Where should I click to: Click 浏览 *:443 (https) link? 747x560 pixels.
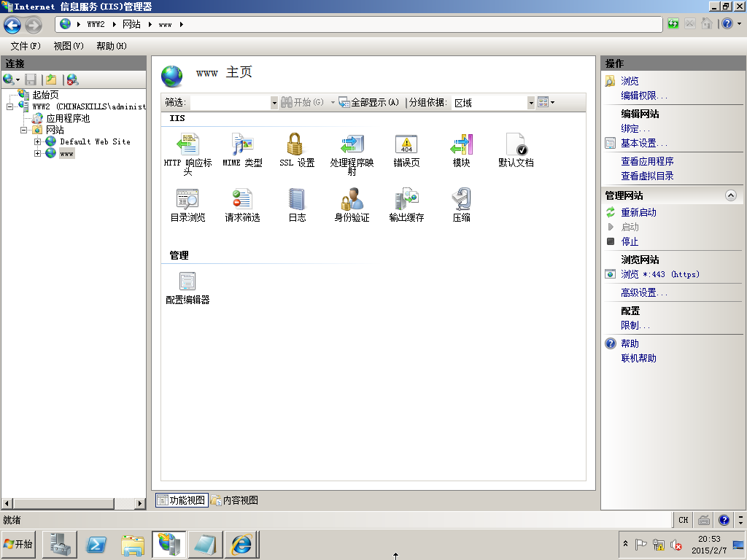tap(659, 274)
